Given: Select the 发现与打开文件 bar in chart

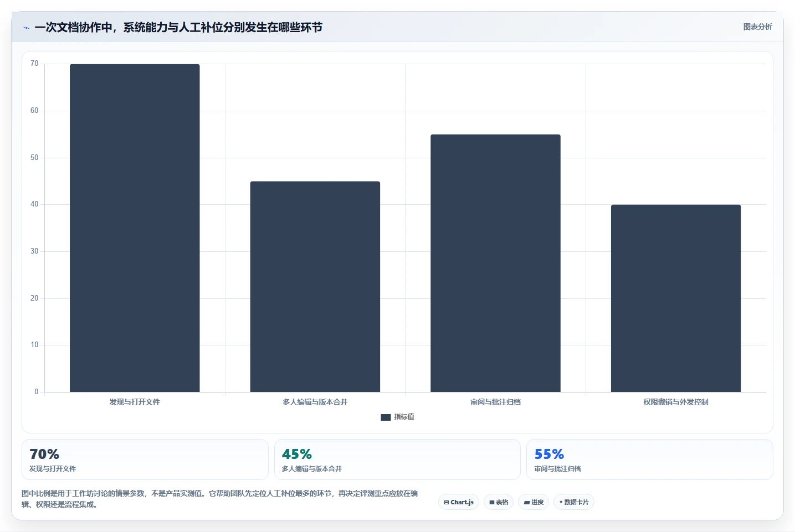Looking at the screenshot, I should click(135, 228).
